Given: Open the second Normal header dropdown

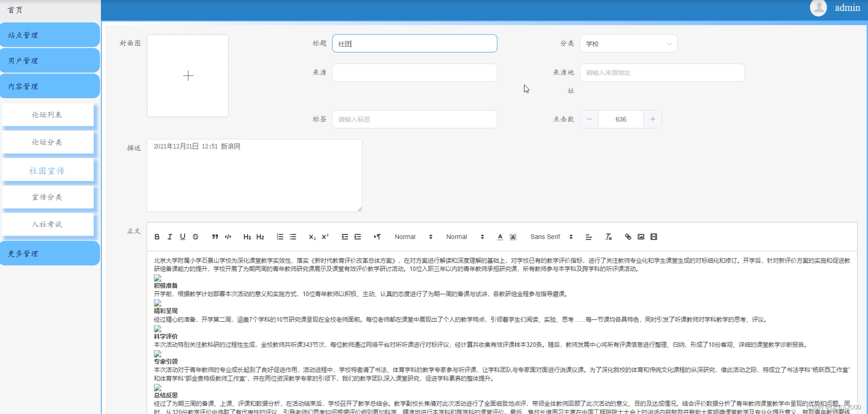Looking at the screenshot, I should [465, 237].
